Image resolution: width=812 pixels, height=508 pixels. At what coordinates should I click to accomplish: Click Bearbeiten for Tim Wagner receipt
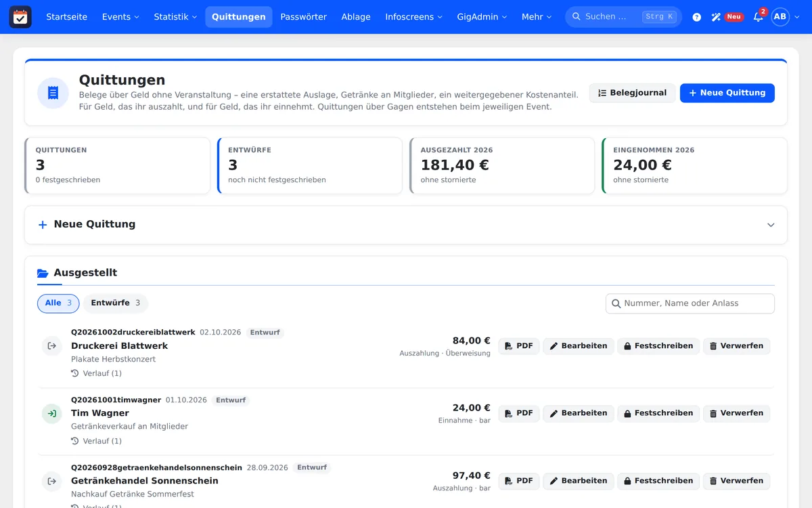coord(579,413)
